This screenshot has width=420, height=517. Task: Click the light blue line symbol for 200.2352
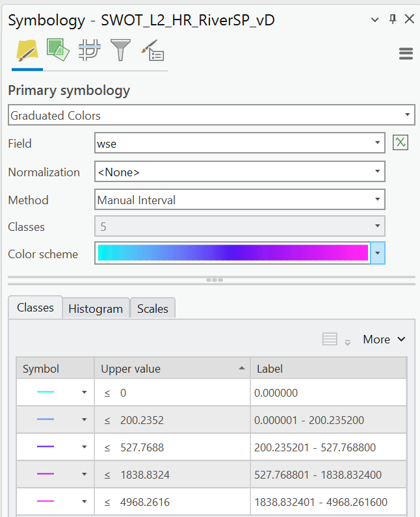click(x=46, y=419)
